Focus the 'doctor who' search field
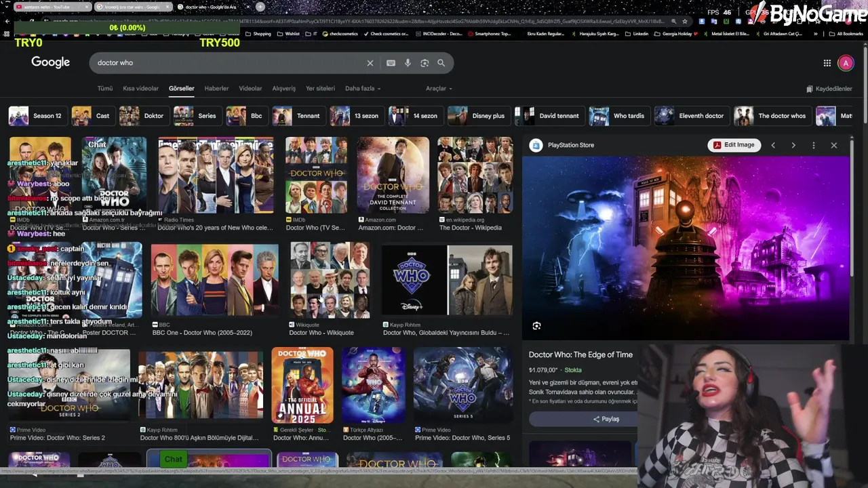The height and width of the screenshot is (488, 868). coord(227,63)
